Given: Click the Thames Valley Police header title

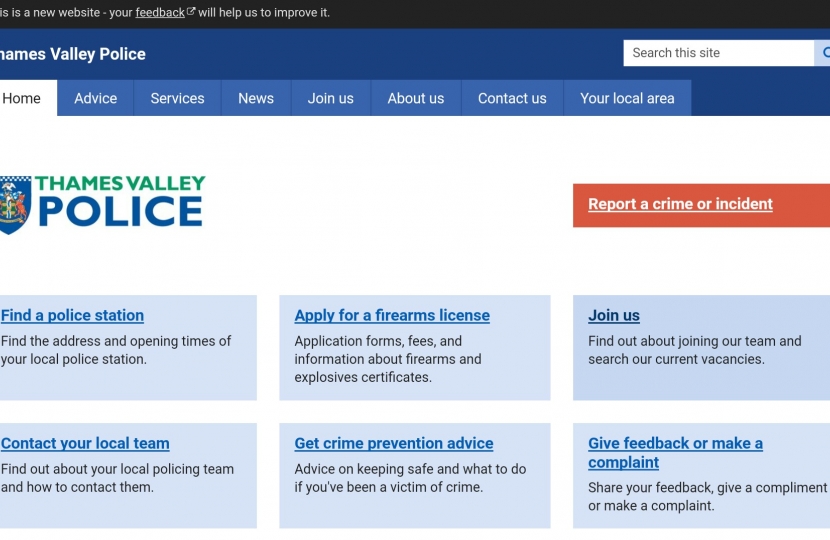Looking at the screenshot, I should (x=73, y=54).
